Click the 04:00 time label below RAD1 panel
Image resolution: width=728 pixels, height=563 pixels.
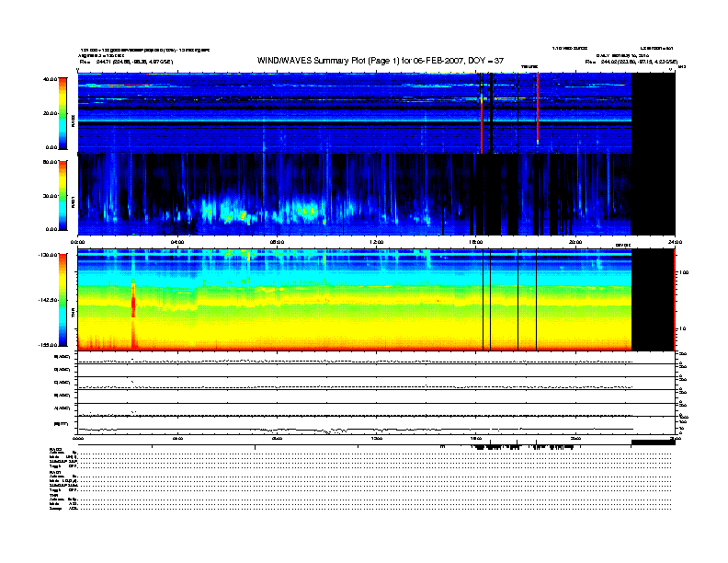(x=177, y=242)
